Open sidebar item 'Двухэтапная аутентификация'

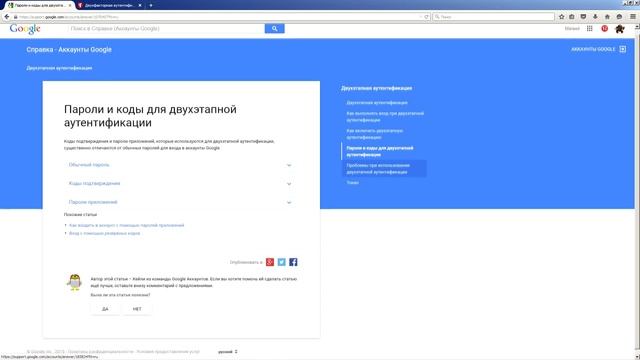pyautogui.click(x=377, y=103)
